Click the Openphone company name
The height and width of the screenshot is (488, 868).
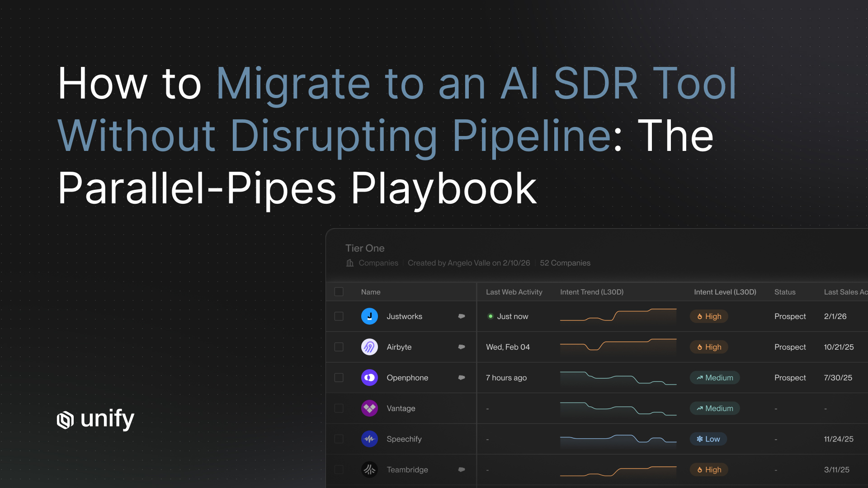[x=407, y=378]
